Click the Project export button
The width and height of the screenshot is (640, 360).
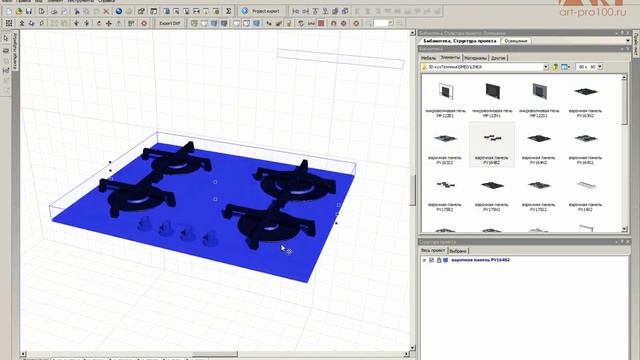pos(261,11)
